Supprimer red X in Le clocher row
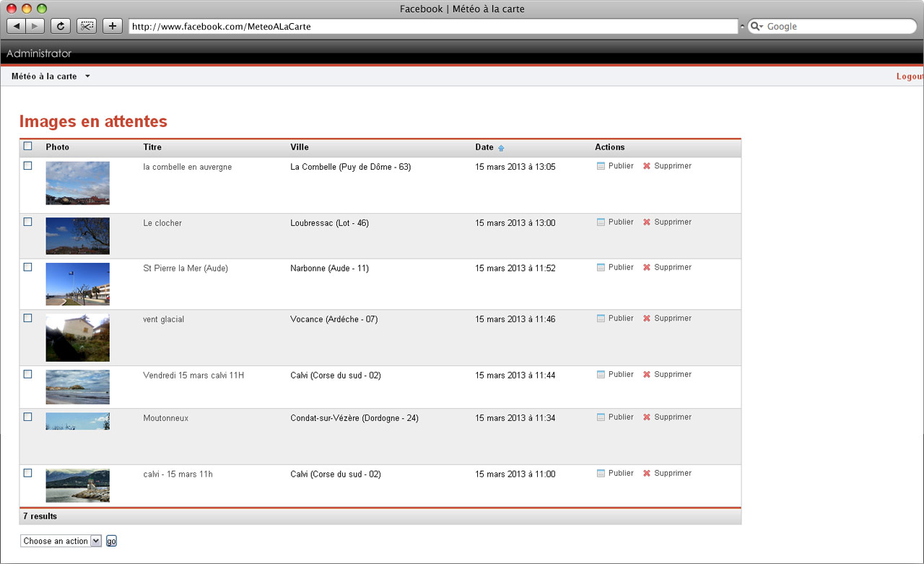The height and width of the screenshot is (564, 924). [x=647, y=222]
